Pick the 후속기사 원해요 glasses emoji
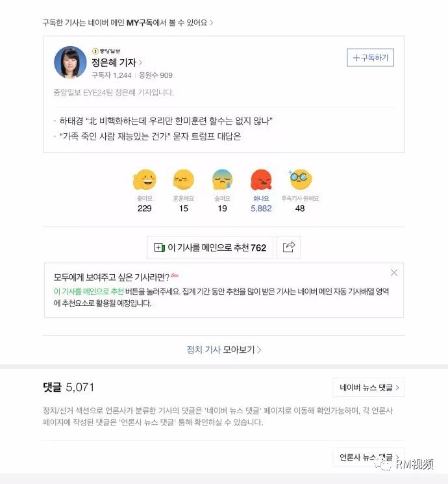Viewport: 448px width, 484px height. point(300,180)
